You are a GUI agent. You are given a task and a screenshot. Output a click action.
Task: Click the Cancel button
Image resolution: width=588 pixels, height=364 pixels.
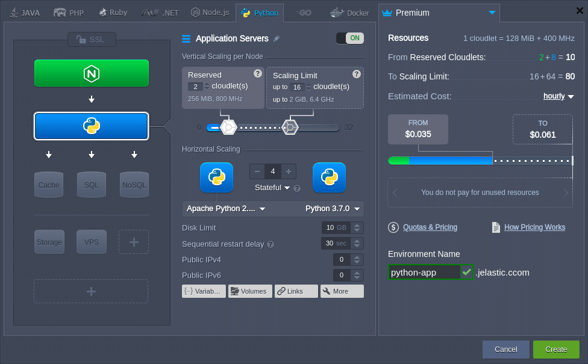pyautogui.click(x=506, y=350)
